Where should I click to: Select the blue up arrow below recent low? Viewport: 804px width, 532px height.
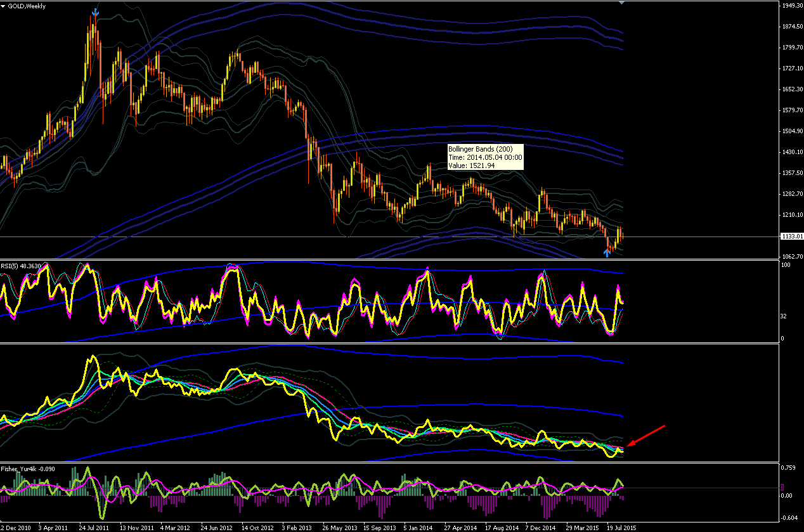click(x=606, y=253)
